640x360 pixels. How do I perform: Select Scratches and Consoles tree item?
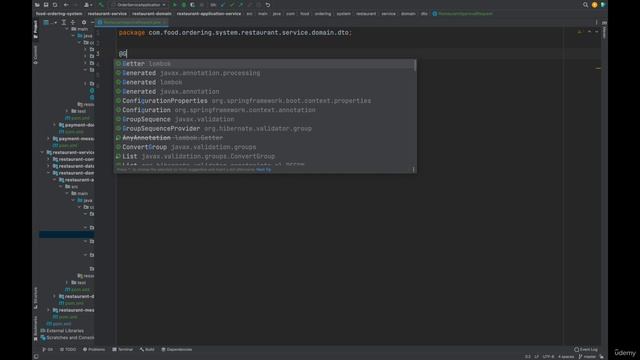(67, 338)
